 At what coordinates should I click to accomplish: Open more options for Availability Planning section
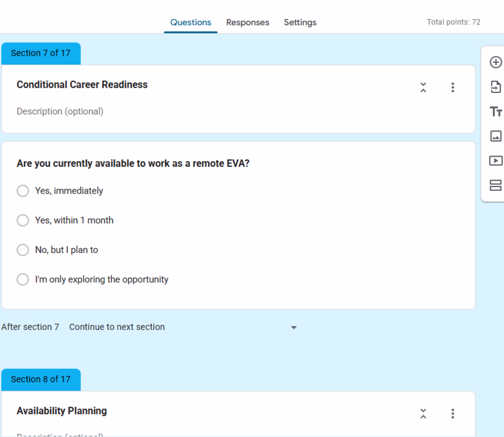[x=452, y=413]
